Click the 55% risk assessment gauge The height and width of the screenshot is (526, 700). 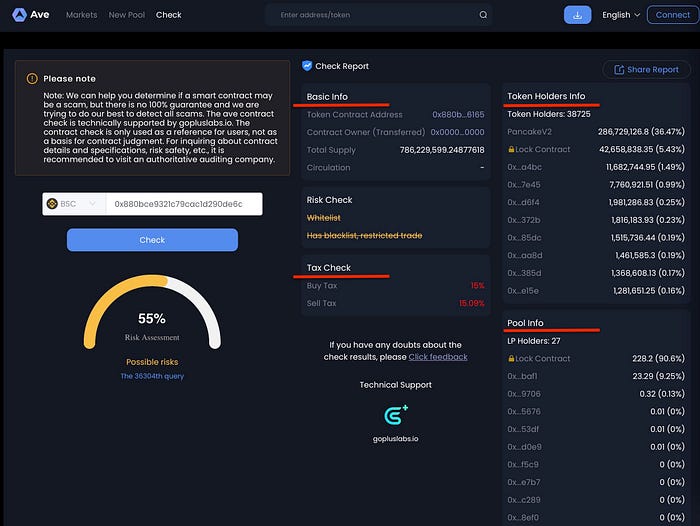click(x=152, y=313)
